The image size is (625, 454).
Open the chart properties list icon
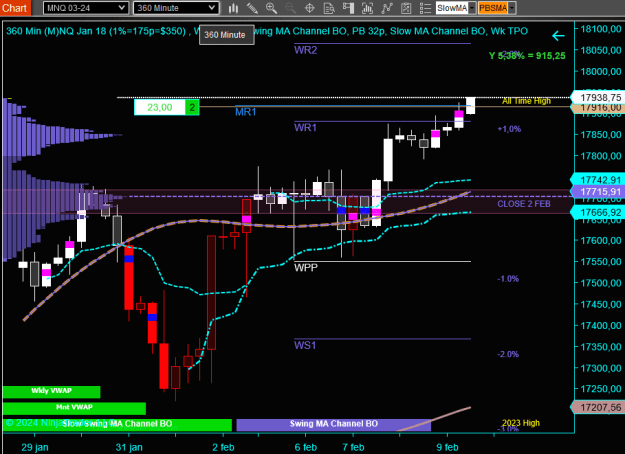coord(425,8)
